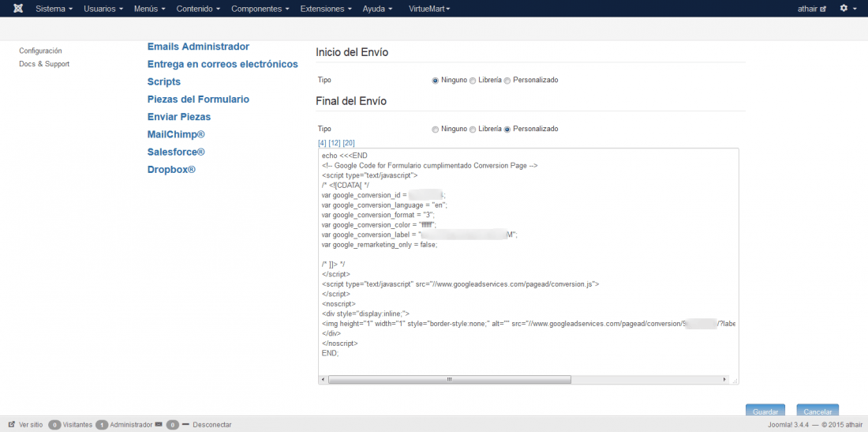The width and height of the screenshot is (868, 432).
Task: Click Desconectar link in status bar
Action: (x=212, y=425)
